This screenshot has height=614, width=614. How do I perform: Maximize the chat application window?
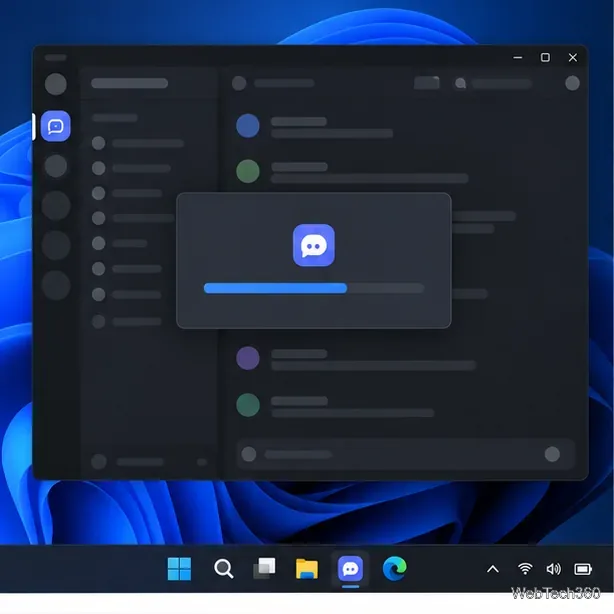coord(545,58)
